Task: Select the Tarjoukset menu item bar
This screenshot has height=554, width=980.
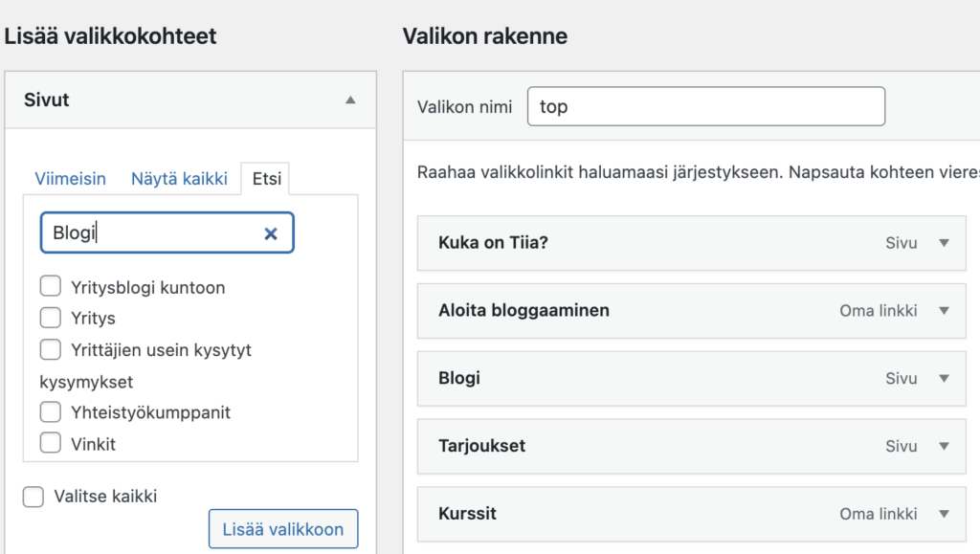Action: tap(692, 446)
